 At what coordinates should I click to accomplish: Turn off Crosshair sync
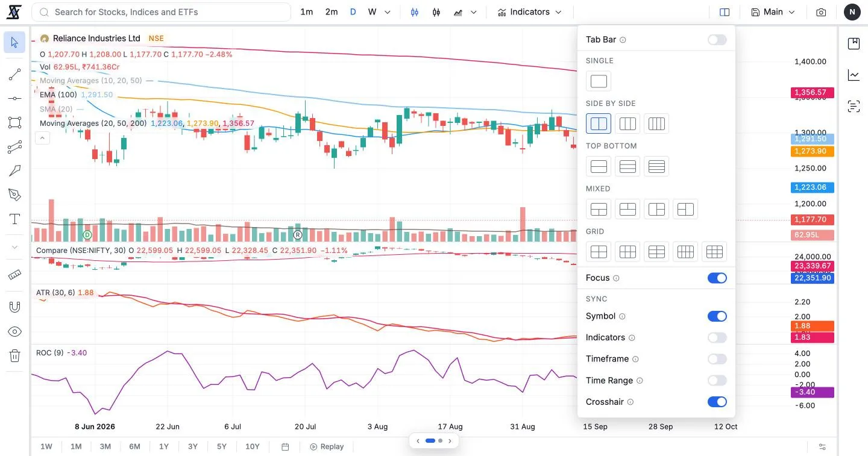(x=717, y=402)
